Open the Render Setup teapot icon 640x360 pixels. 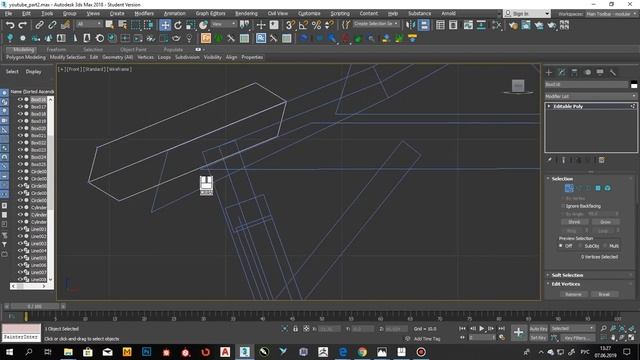[513, 25]
